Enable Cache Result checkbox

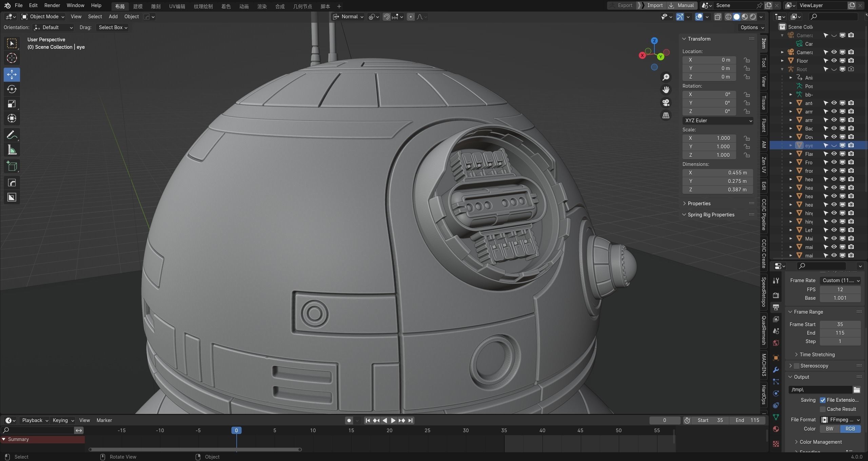(x=823, y=410)
